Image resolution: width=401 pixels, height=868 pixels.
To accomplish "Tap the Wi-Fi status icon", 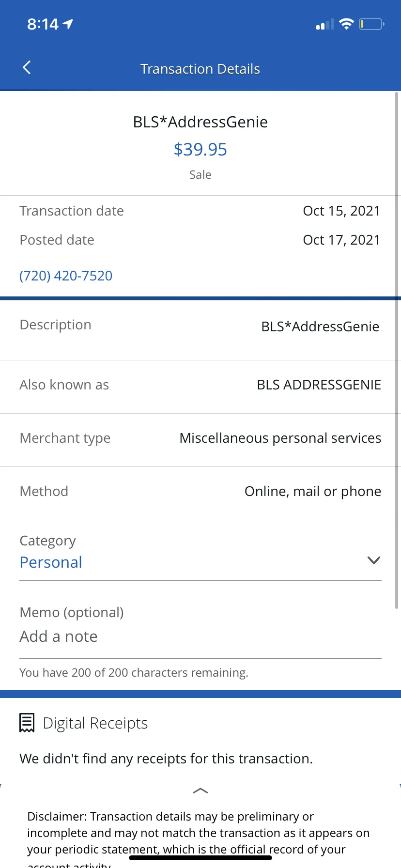I will [346, 24].
